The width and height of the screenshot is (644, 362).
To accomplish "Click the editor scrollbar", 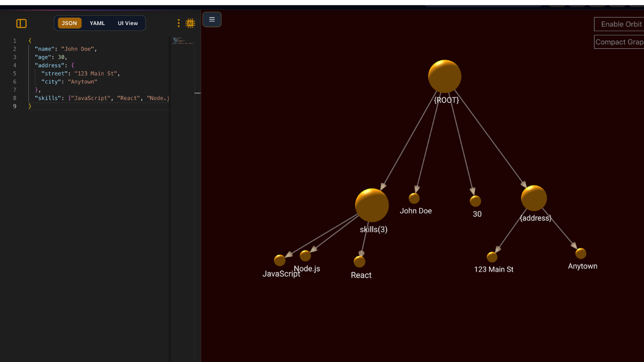I will pyautogui.click(x=197, y=93).
